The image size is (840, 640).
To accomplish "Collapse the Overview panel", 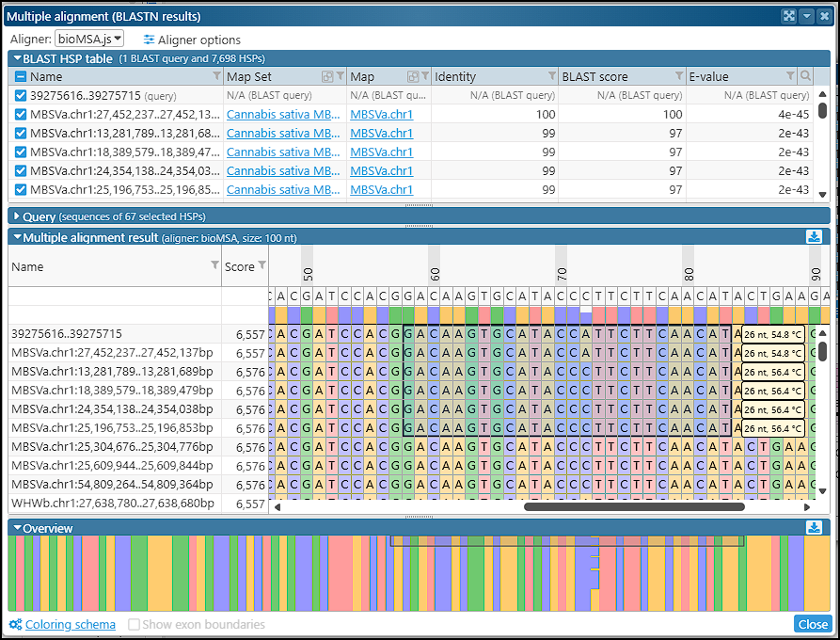I will tap(16, 528).
